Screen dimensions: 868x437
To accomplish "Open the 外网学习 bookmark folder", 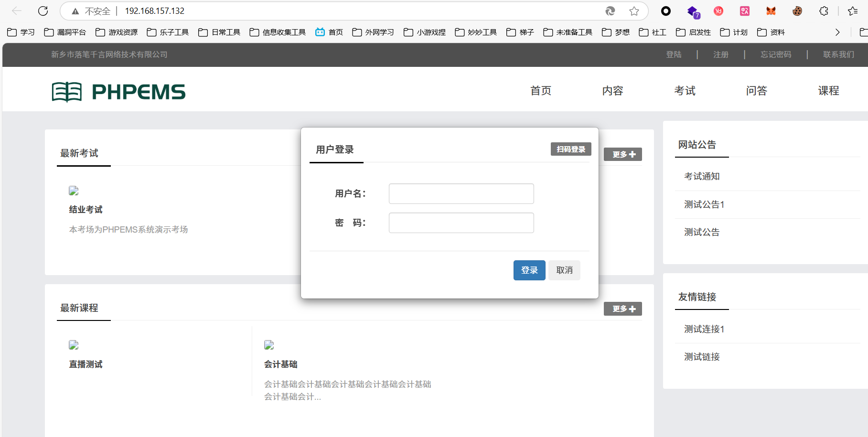I will point(373,32).
